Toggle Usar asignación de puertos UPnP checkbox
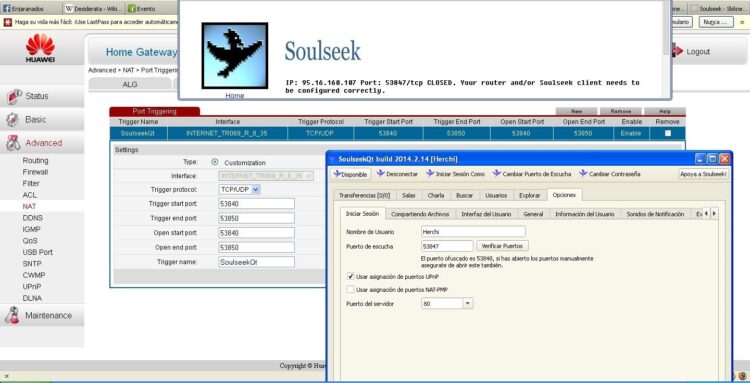The height and width of the screenshot is (383, 750). point(351,276)
